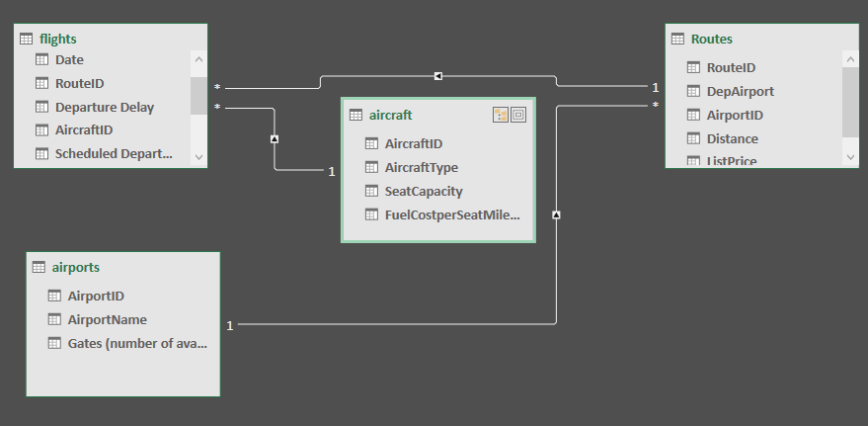Select relationship arrow between flights and Routes
The height and width of the screenshot is (426, 868).
(x=437, y=75)
